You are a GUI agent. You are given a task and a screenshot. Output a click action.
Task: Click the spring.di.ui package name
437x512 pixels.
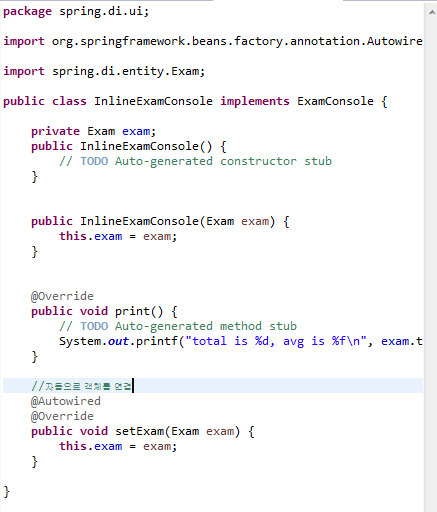[x=102, y=12]
